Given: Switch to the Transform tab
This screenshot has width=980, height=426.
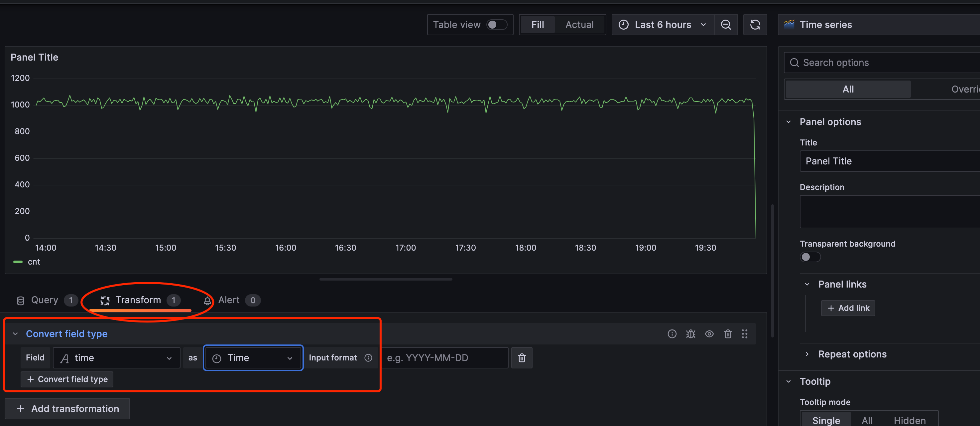Looking at the screenshot, I should 140,300.
